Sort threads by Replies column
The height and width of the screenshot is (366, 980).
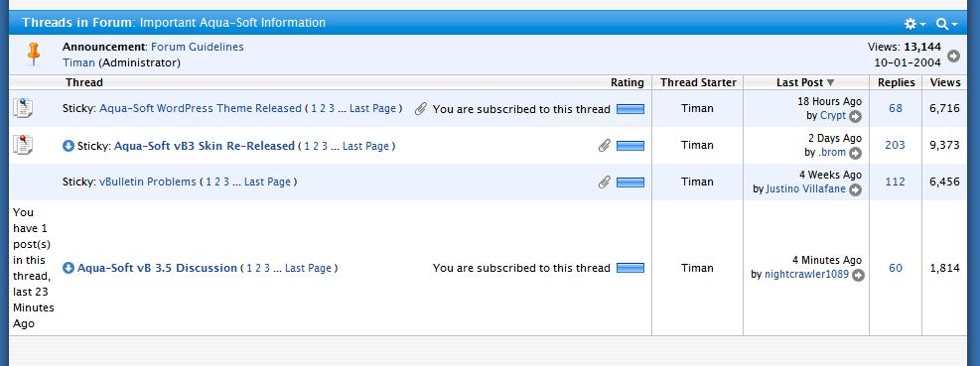pos(896,82)
